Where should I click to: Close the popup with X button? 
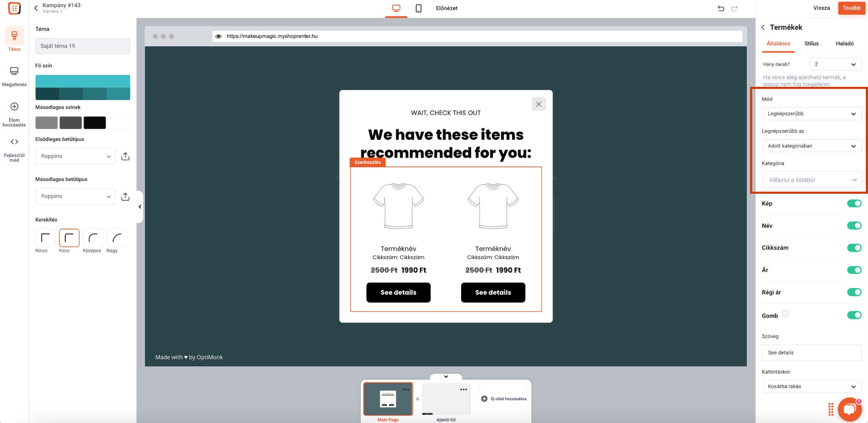point(539,104)
